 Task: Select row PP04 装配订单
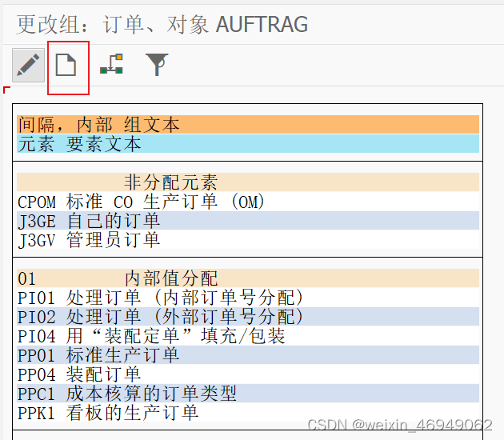(248, 374)
